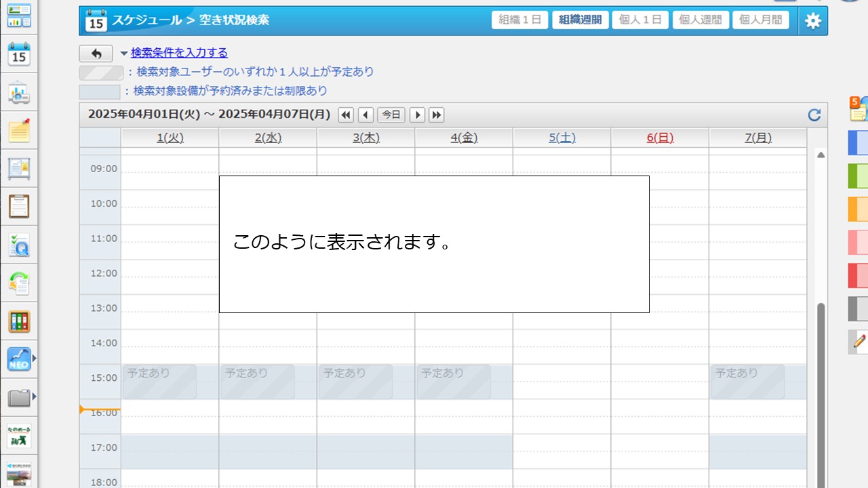Open the bulletin board icon in sidebar
This screenshot has height=488, width=868.
[19, 168]
